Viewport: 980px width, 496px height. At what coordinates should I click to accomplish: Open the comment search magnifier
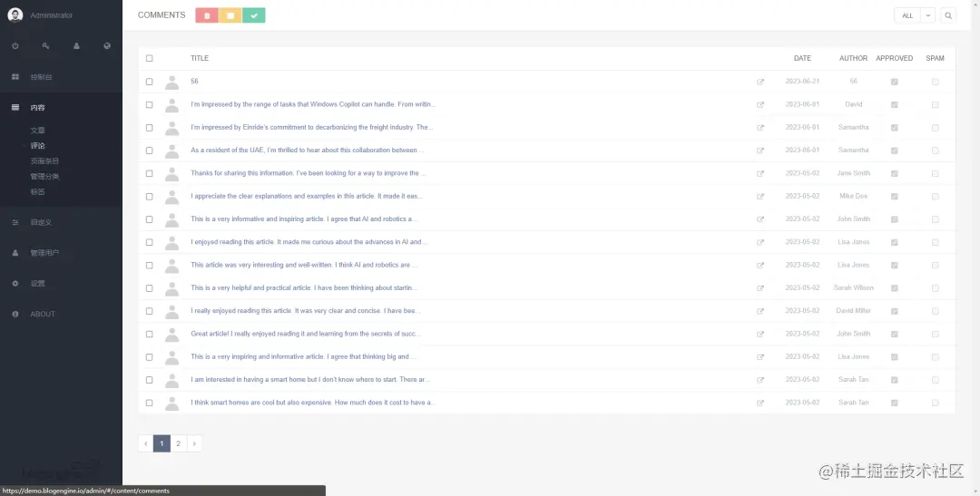pos(948,15)
